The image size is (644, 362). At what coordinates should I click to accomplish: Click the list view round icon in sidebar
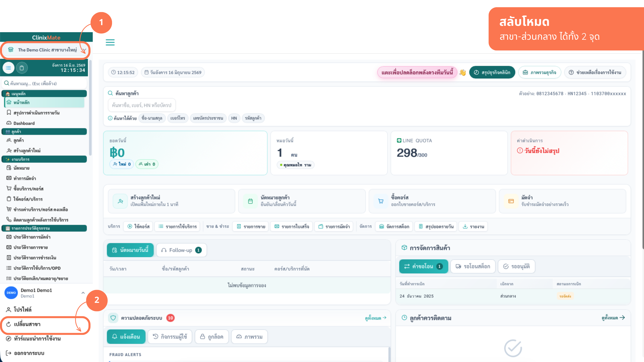[9, 68]
